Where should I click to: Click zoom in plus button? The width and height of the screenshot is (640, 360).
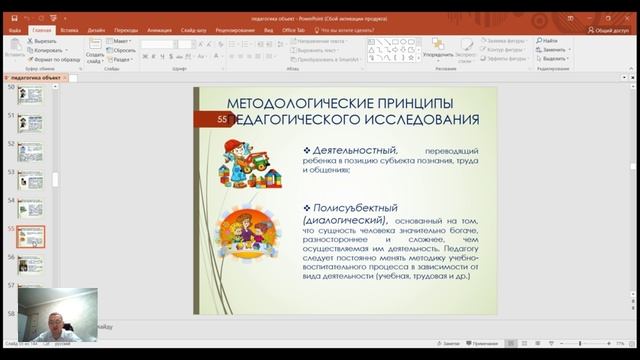point(609,344)
